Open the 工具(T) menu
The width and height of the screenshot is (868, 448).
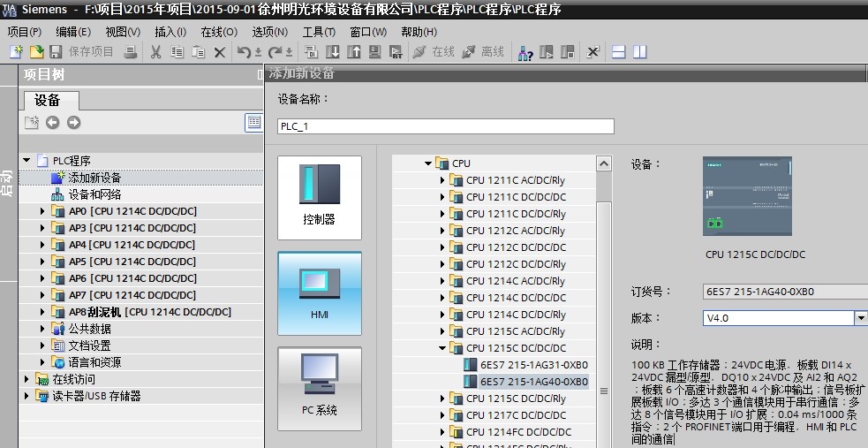point(319,32)
